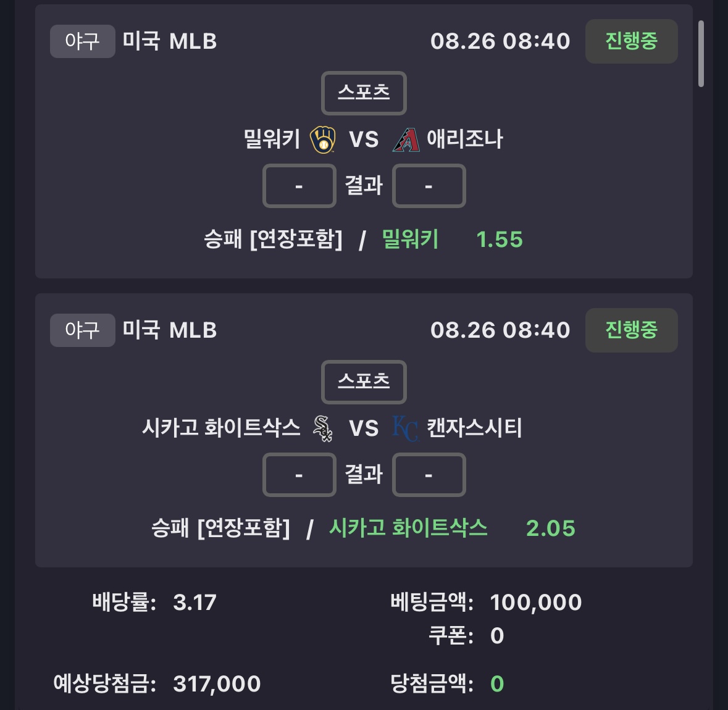Click the 2.05 odds value
The height and width of the screenshot is (710, 728).
click(x=551, y=528)
